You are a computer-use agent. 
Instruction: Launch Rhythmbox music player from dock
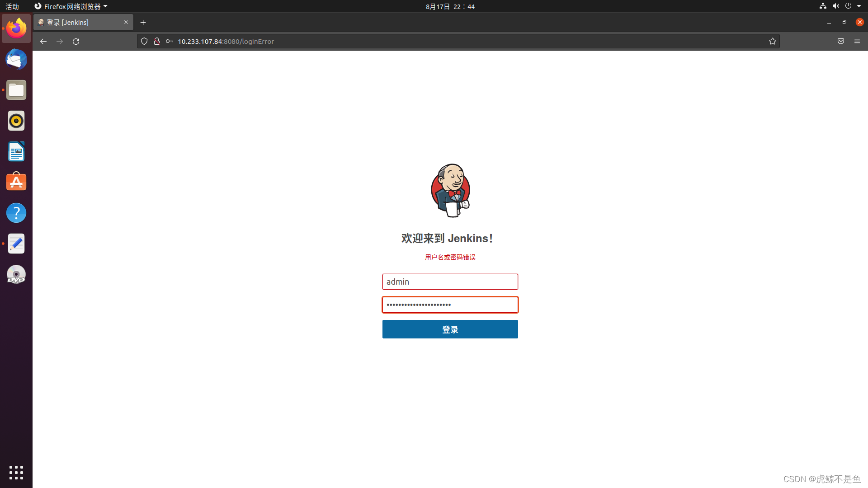point(16,121)
